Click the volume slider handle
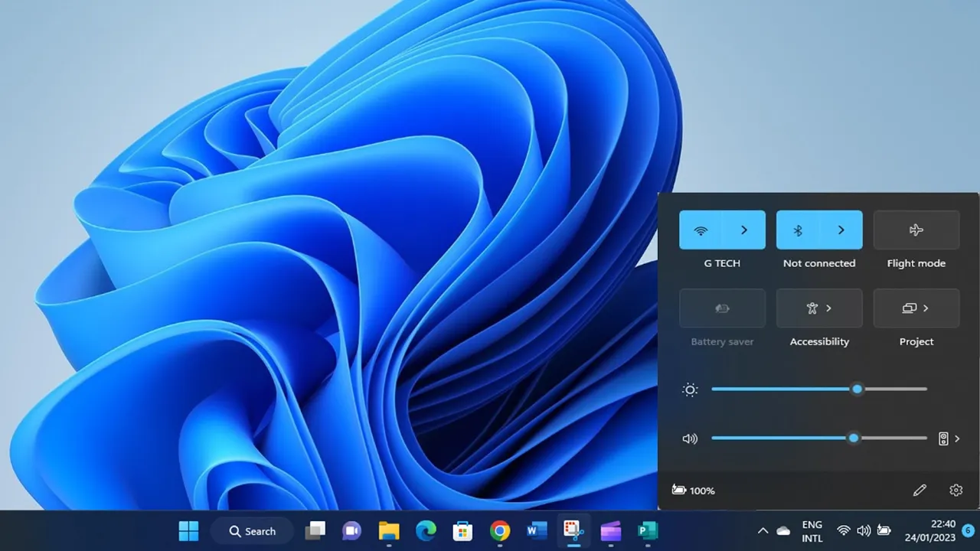This screenshot has height=551, width=980. (854, 438)
